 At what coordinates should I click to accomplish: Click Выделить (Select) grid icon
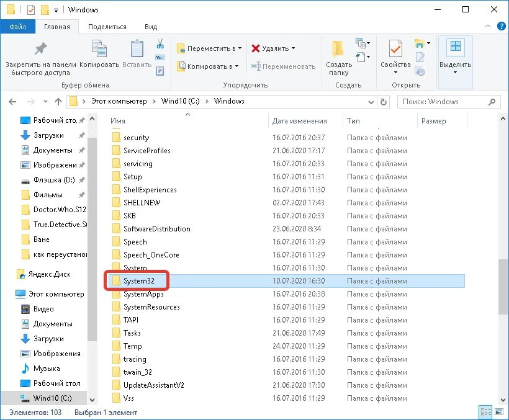456,46
